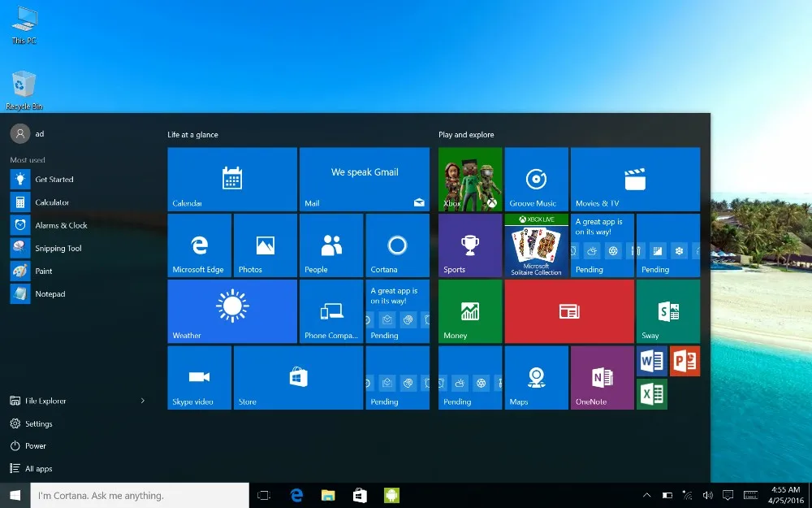
Task: Open the Cortana tile
Action: click(x=397, y=245)
